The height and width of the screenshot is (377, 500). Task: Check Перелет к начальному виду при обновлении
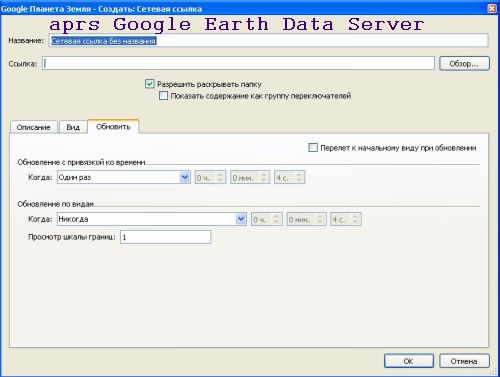[313, 148]
